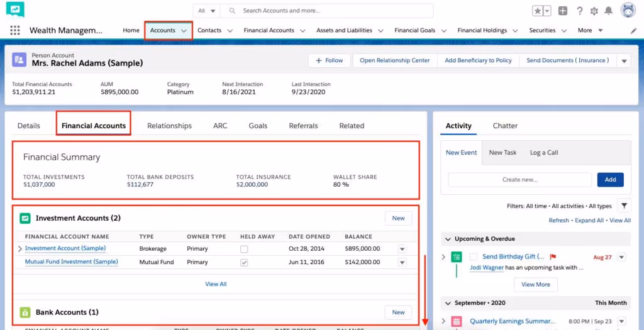Click the Search Accounts and more field
This screenshot has height=330, width=644.
click(326, 11)
